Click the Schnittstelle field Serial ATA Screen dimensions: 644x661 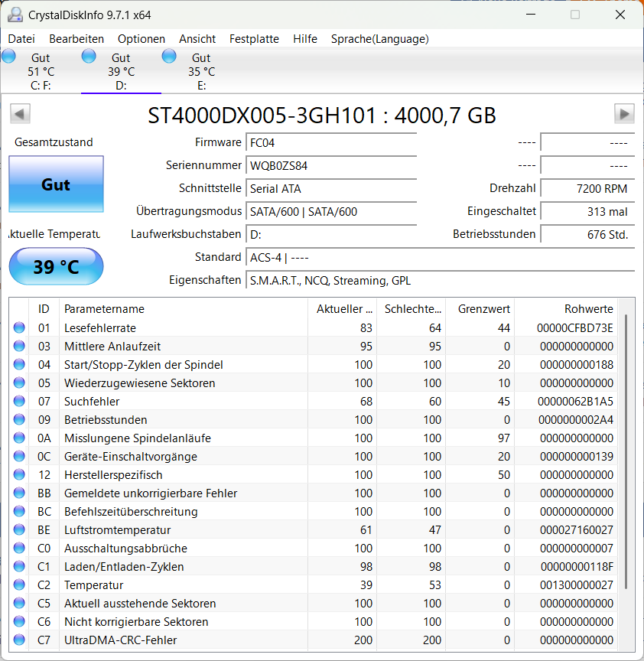click(331, 188)
